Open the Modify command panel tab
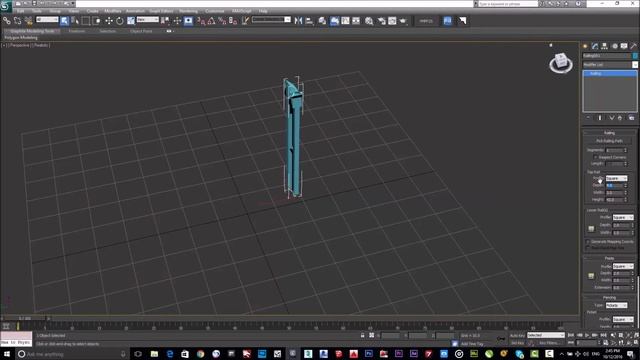The height and width of the screenshot is (360, 640). tap(595, 46)
